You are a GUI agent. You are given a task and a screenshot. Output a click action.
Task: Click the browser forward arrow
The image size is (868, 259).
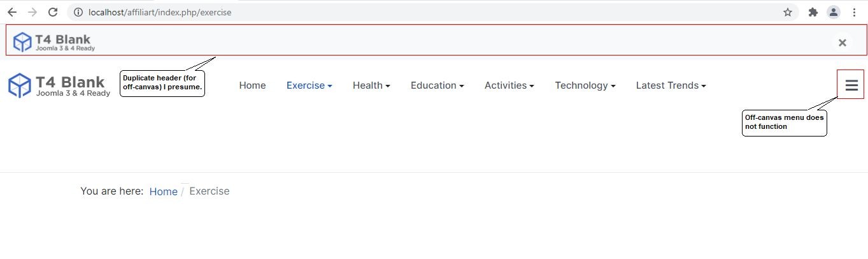tap(32, 12)
